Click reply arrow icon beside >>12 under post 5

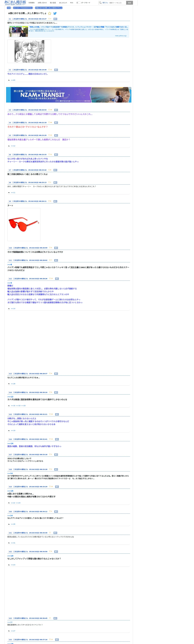pos(9,146)
